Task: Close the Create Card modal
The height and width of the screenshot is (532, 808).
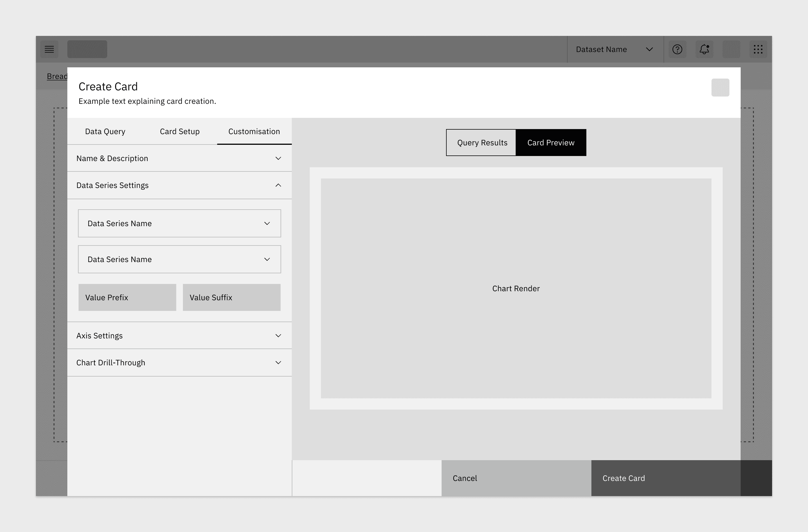Action: pyautogui.click(x=720, y=88)
